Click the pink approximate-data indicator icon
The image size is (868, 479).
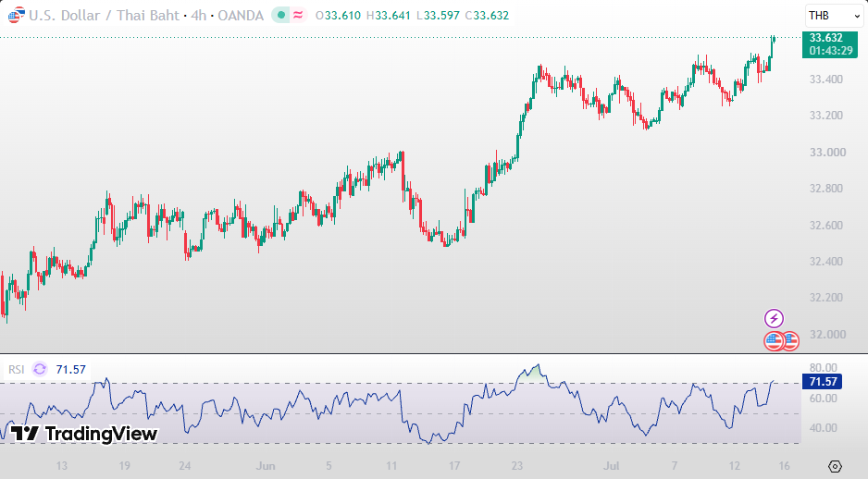[298, 15]
